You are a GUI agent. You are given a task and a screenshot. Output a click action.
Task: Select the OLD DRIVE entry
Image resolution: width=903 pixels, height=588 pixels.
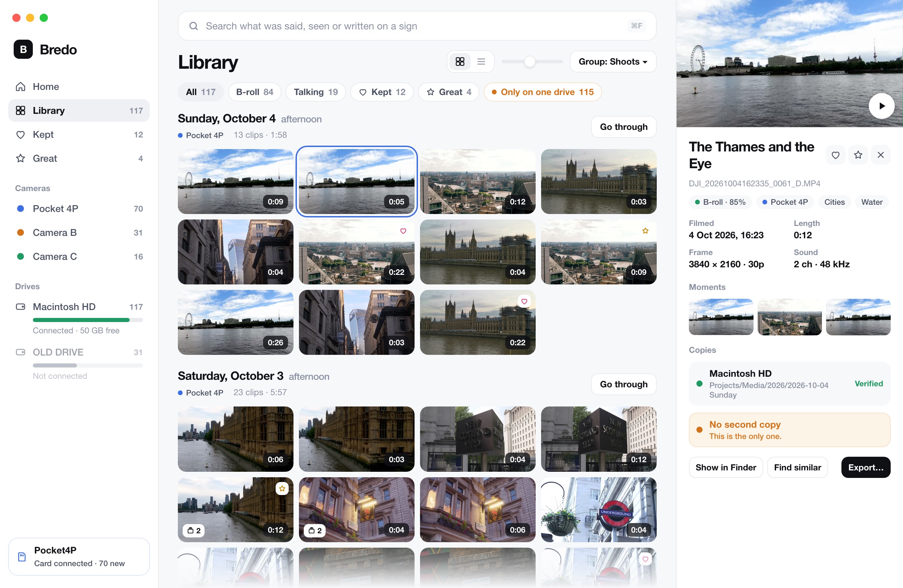tap(79, 363)
